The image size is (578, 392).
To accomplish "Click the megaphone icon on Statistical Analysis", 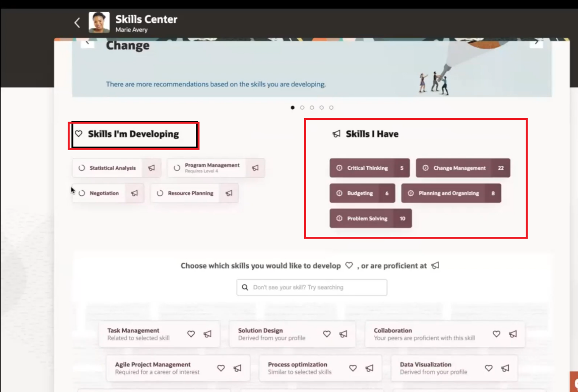I will pos(152,168).
